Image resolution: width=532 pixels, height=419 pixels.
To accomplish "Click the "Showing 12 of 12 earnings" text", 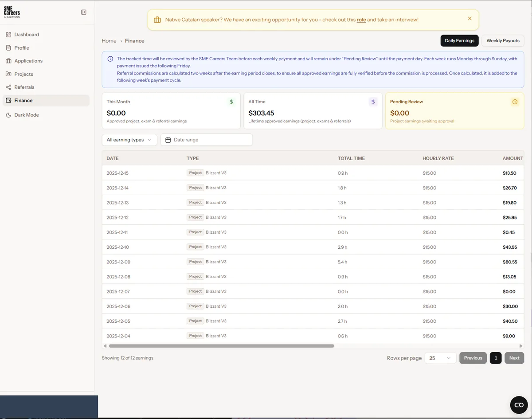I will (128, 358).
